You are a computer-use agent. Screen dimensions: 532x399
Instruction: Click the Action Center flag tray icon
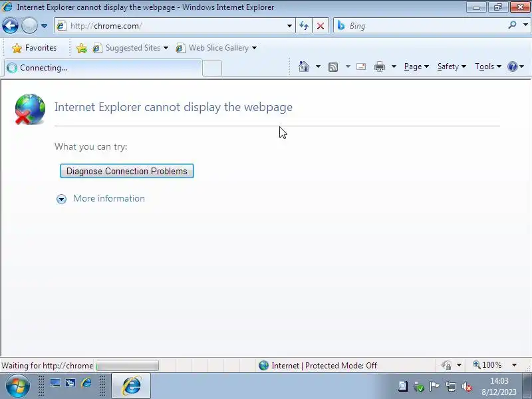tap(434, 386)
